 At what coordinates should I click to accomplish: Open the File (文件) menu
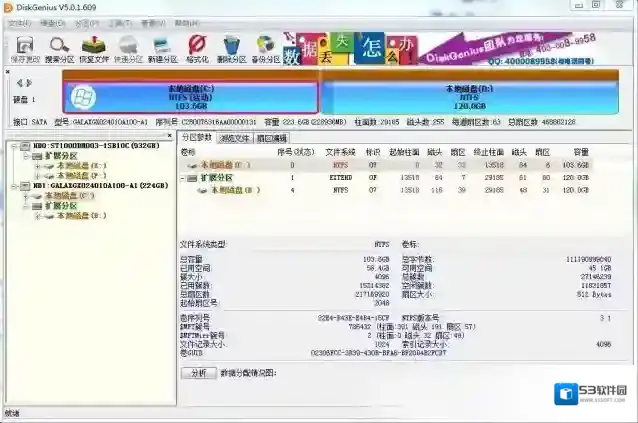point(19,21)
